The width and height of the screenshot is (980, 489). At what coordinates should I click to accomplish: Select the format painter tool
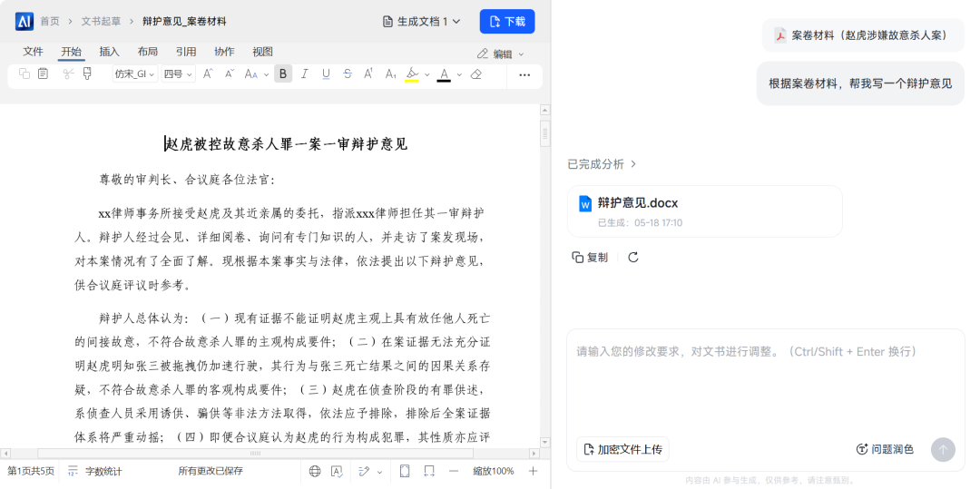(87, 73)
